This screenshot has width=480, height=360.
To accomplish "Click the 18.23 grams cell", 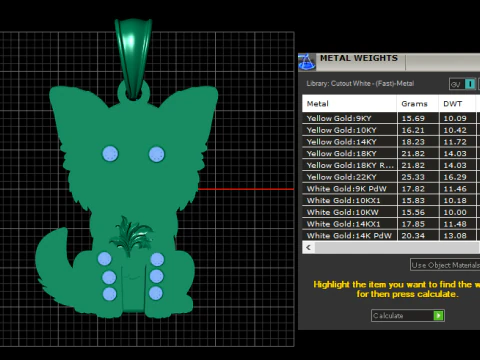I will pyautogui.click(x=418, y=142).
